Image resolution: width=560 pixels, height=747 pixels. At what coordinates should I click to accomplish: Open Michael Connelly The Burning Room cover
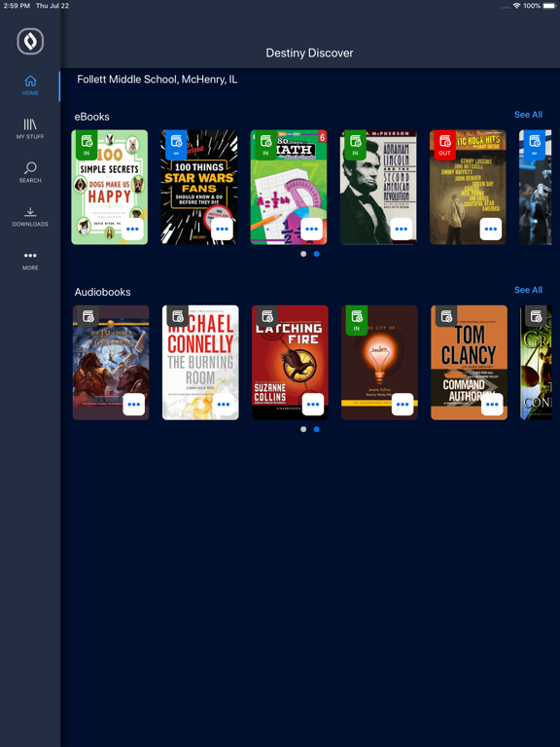(x=200, y=363)
